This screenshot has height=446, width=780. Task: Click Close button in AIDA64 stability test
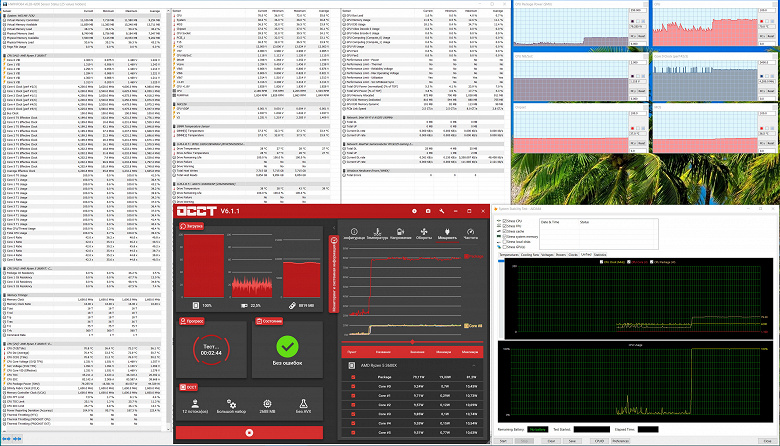point(767,441)
